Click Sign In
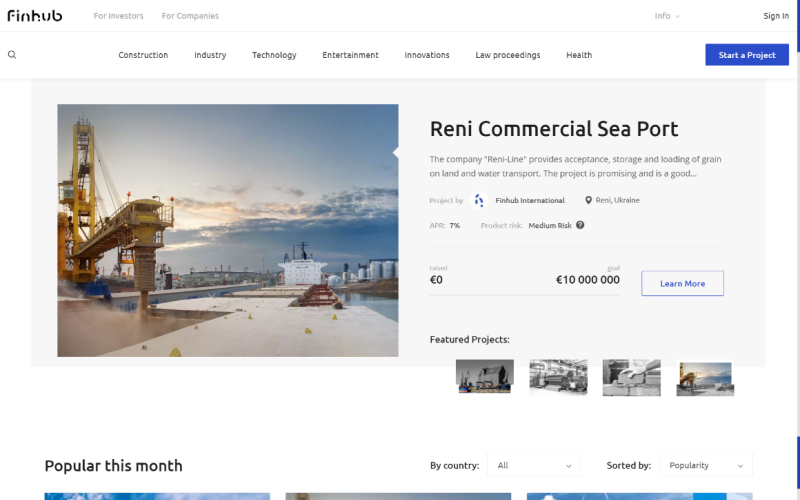This screenshot has width=800, height=500. (776, 16)
